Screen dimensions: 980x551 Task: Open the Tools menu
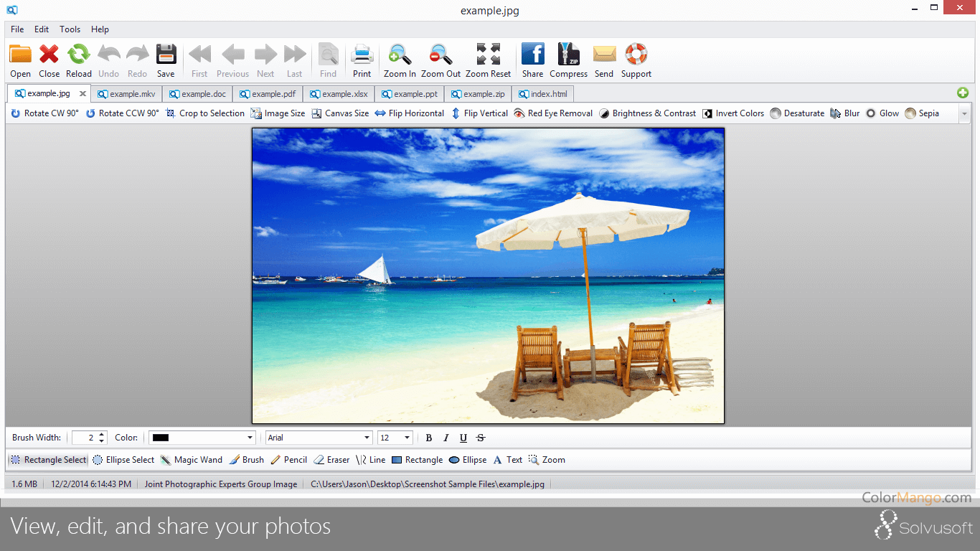(70, 29)
